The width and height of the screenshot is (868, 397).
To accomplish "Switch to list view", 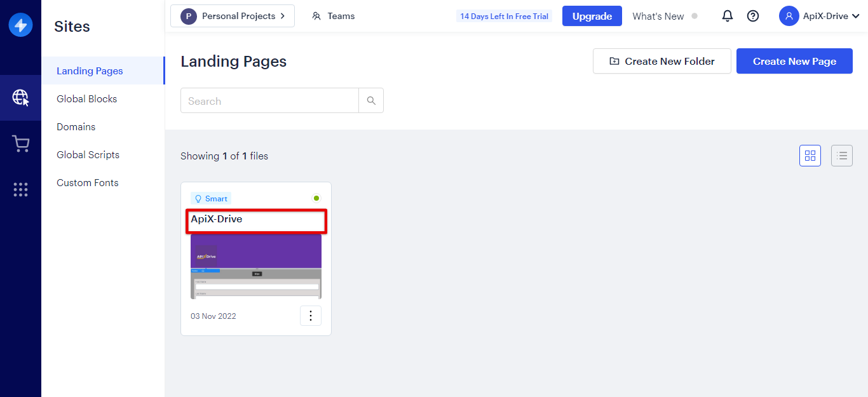I will (842, 156).
